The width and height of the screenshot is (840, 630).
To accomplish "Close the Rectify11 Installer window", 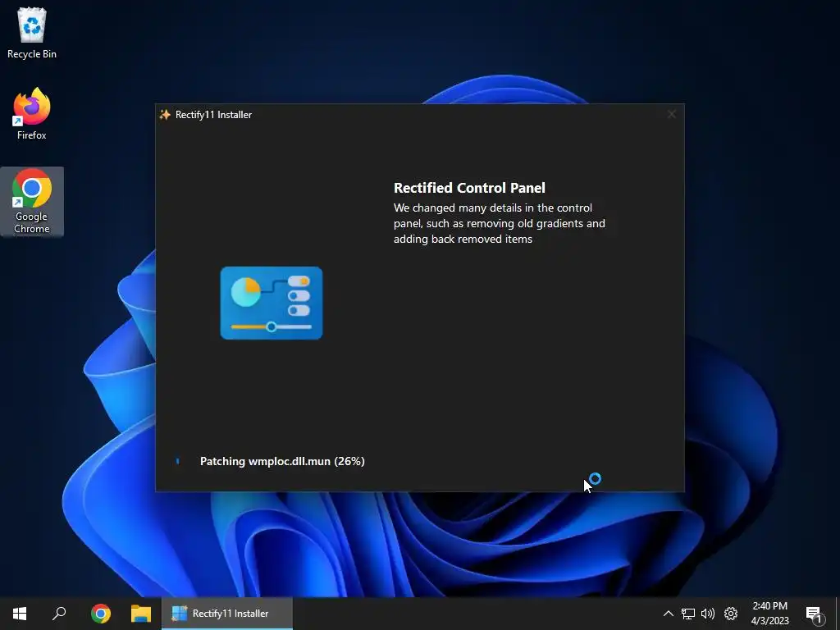I will (671, 114).
